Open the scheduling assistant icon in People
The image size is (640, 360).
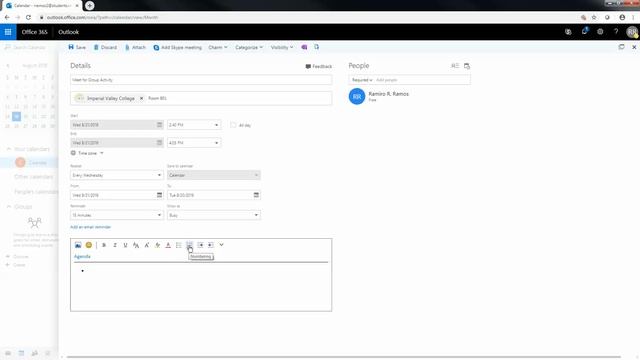coord(467,66)
